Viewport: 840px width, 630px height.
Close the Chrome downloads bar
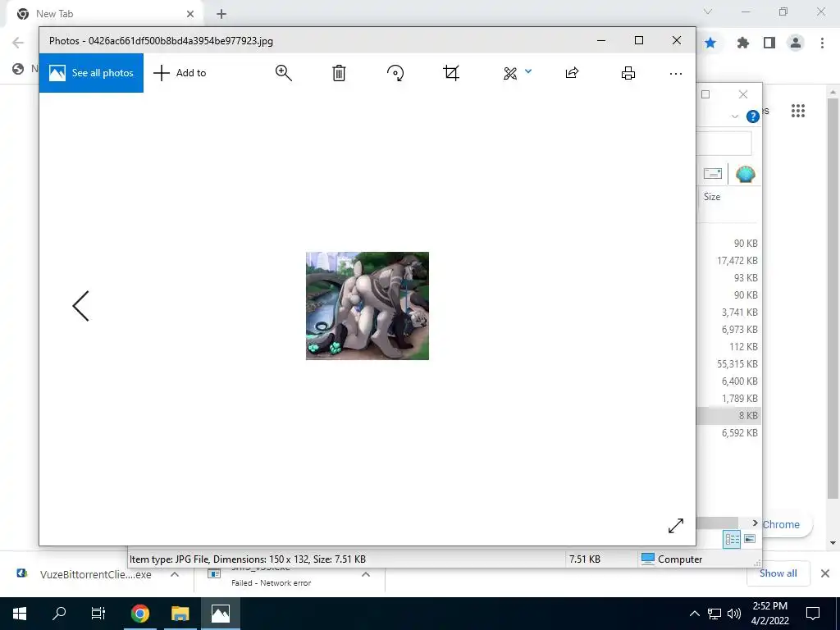[x=825, y=573]
